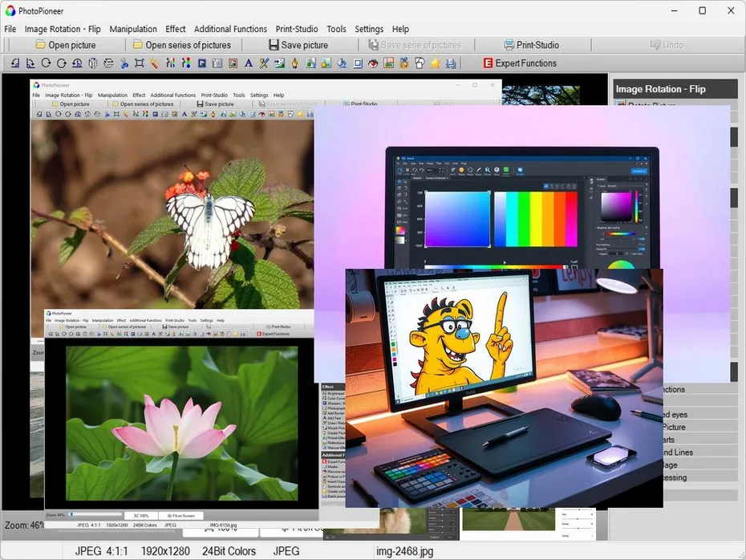Click the yellow star icon in toolbar
Image resolution: width=746 pixels, height=560 pixels.
click(435, 63)
